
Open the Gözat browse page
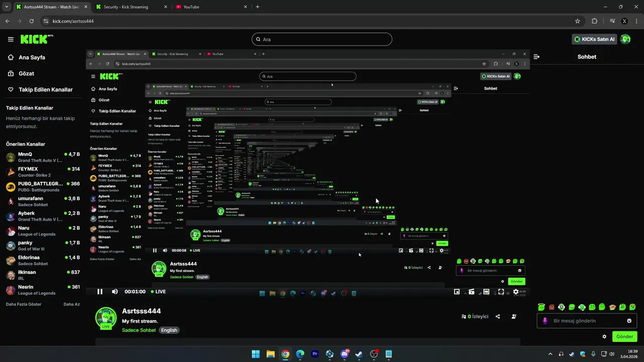(x=26, y=73)
